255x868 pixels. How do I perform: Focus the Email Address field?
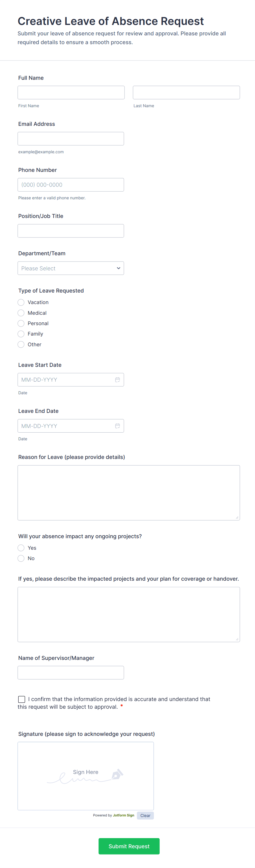click(71, 139)
